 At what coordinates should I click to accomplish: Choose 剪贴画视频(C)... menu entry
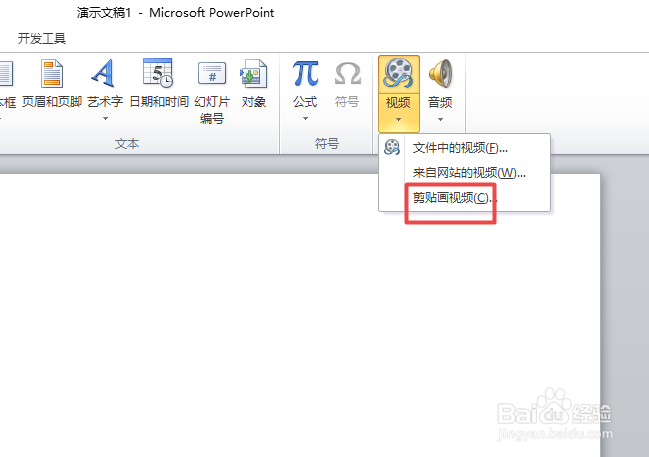point(464,197)
